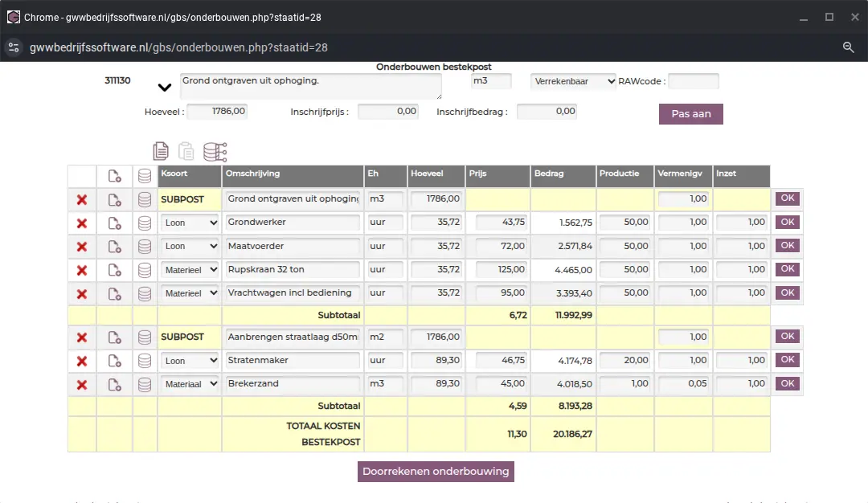Click the add-document icon in the Rupskraan row

click(115, 270)
